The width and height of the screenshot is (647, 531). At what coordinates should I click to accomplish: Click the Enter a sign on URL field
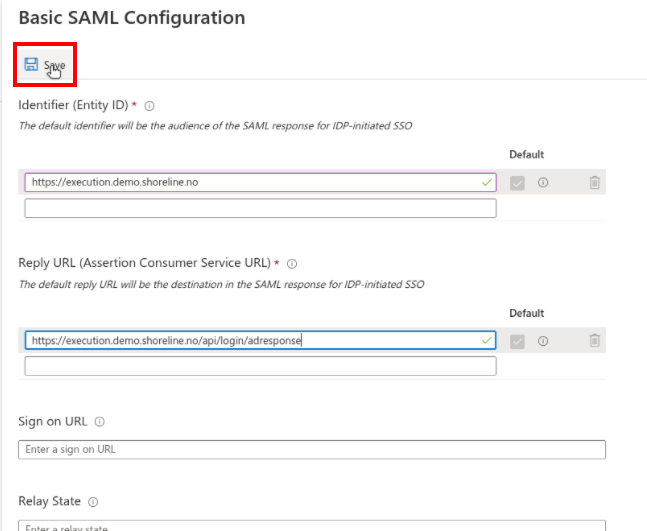312,449
